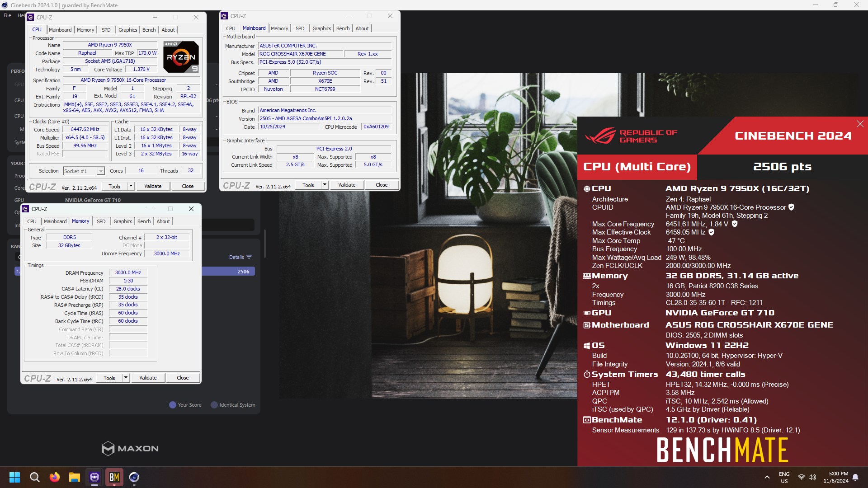
Task: Click Max Core Frequency verified shield
Action: [x=735, y=224]
